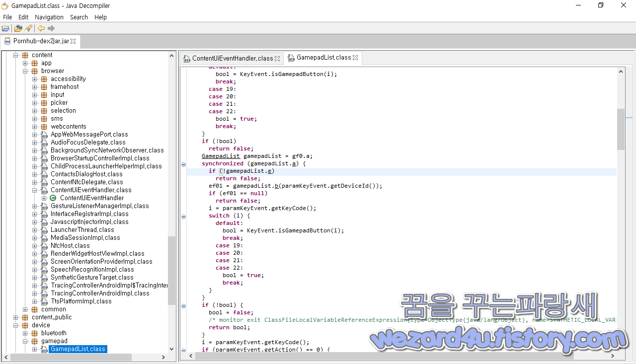Image resolution: width=636 pixels, height=364 pixels.
Task: Go forward with the right arrow icon
Action: 51,28
